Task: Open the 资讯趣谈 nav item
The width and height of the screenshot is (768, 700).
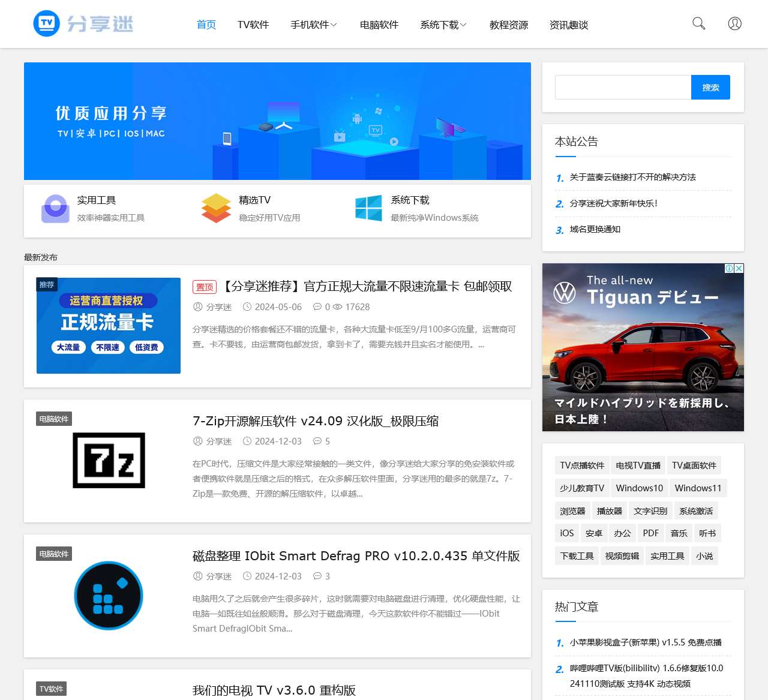Action: [569, 25]
